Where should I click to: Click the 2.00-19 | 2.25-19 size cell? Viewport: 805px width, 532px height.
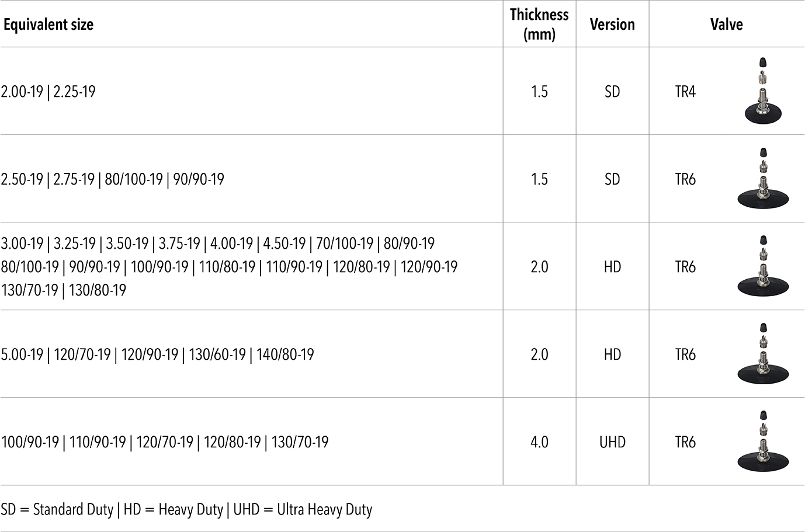[x=48, y=92]
